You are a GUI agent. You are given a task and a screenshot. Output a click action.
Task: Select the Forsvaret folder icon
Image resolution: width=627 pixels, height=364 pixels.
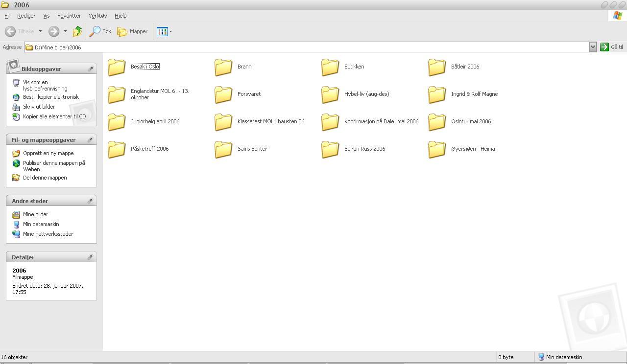[x=223, y=94]
